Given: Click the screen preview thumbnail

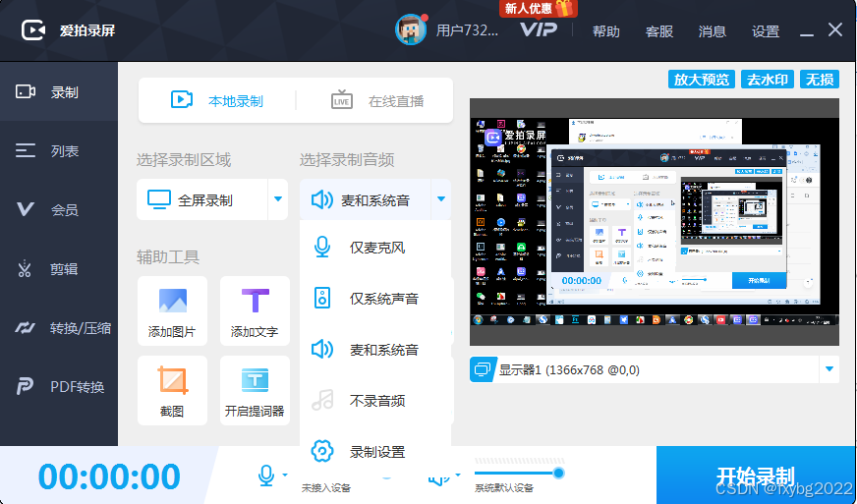Looking at the screenshot, I should (655, 222).
